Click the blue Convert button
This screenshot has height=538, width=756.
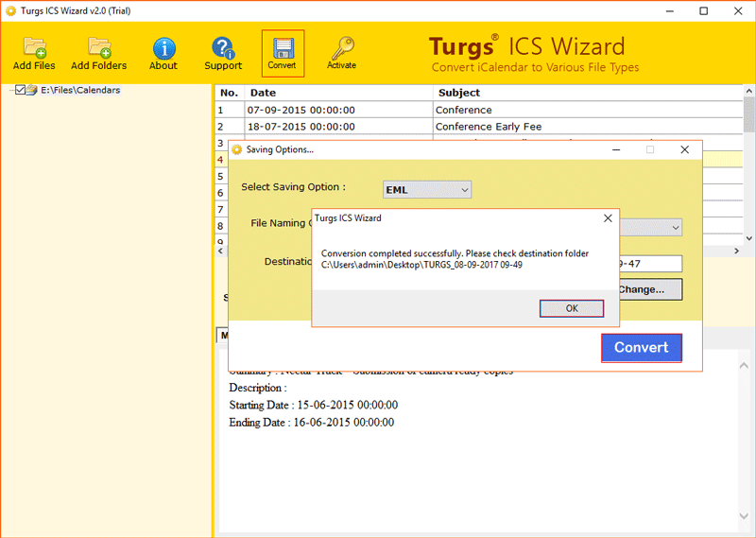642,347
